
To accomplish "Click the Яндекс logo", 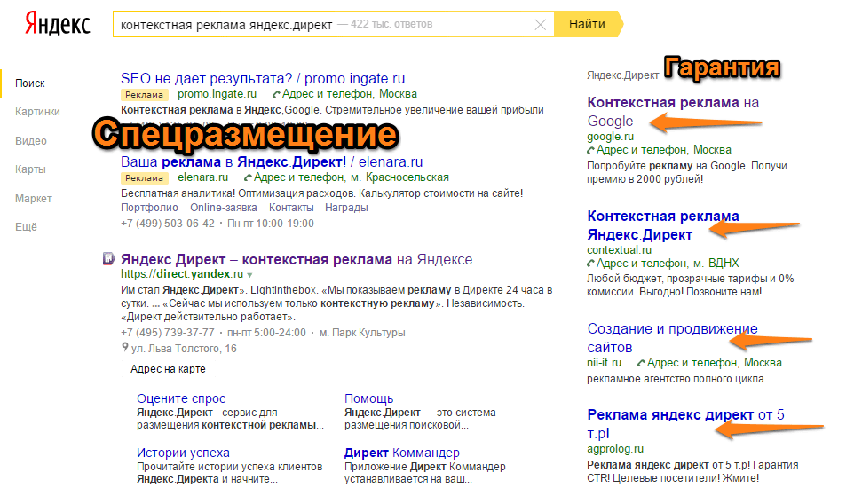I will click(57, 24).
